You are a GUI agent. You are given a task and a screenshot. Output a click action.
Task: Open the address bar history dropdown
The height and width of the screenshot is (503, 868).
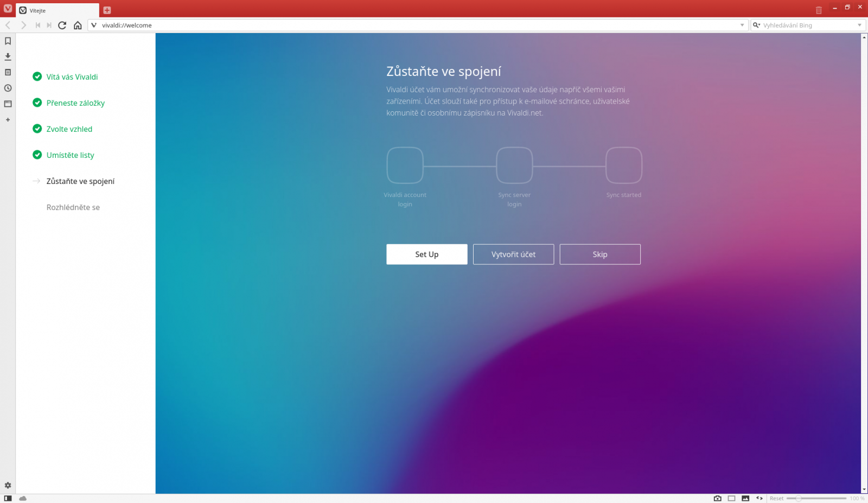click(742, 25)
